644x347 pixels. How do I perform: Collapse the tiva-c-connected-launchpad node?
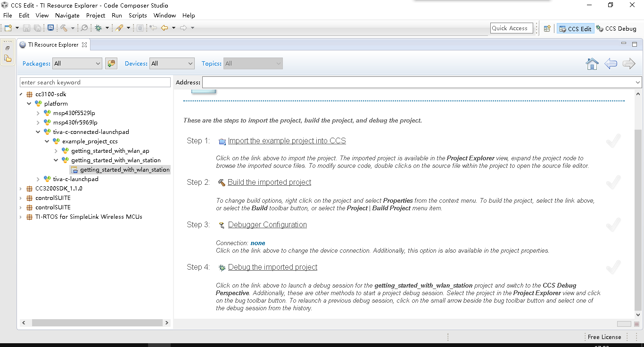38,132
